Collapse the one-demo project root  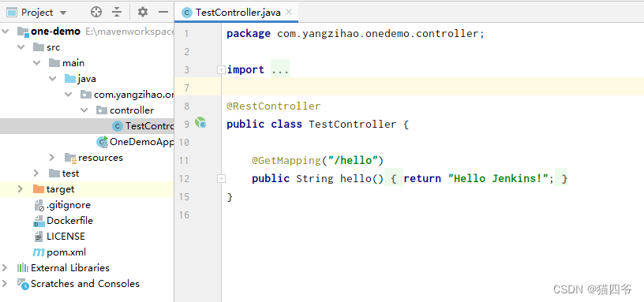pyautogui.click(x=6, y=32)
